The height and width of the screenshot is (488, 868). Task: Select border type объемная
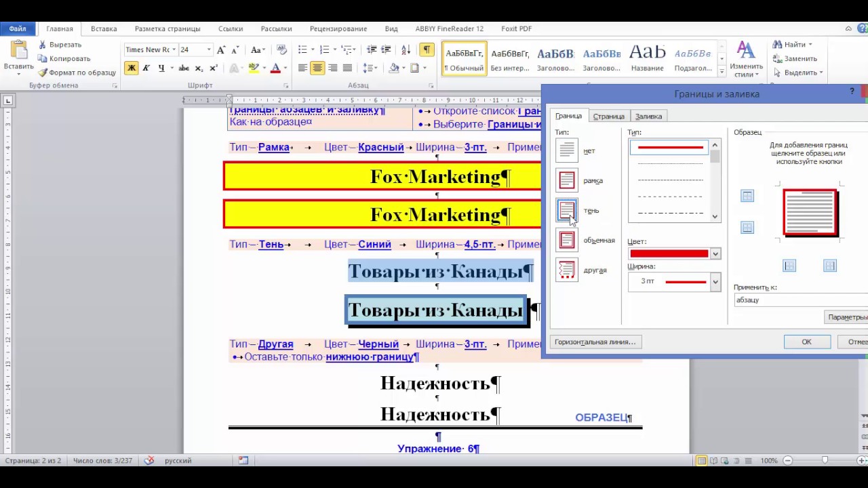point(567,240)
